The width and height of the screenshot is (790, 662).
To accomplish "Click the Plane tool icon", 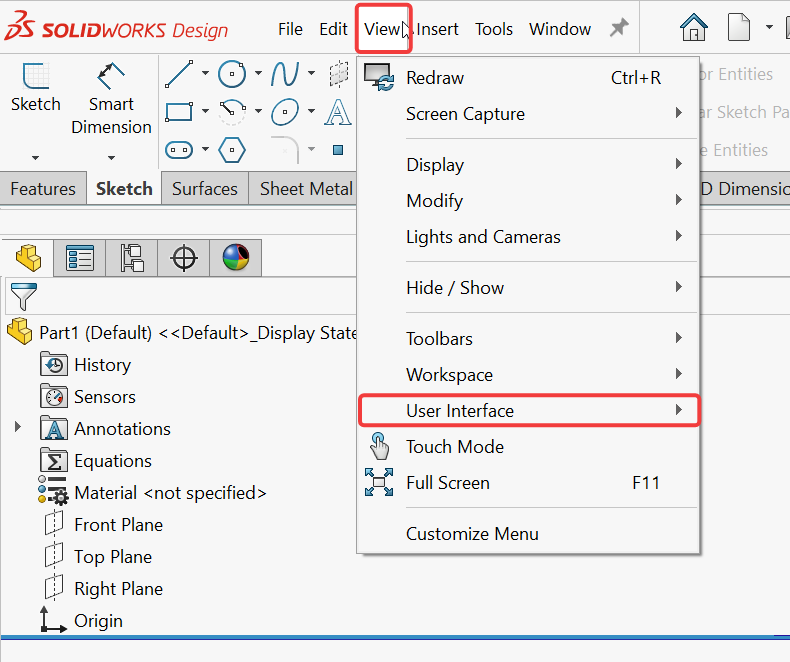I will click(339, 74).
